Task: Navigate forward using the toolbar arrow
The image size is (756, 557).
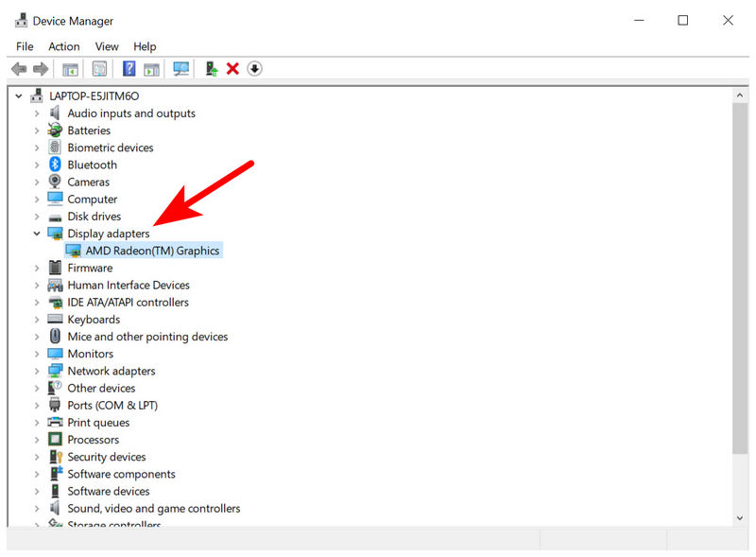Action: pos(42,68)
